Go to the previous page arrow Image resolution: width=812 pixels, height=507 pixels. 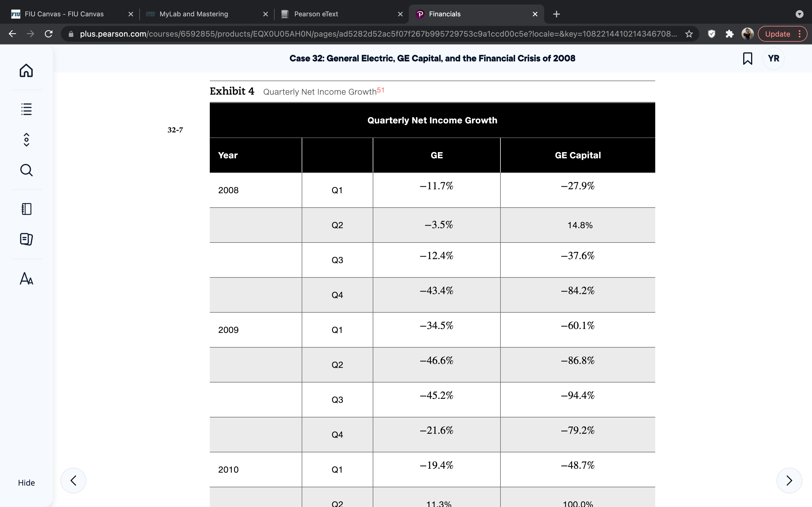(73, 480)
